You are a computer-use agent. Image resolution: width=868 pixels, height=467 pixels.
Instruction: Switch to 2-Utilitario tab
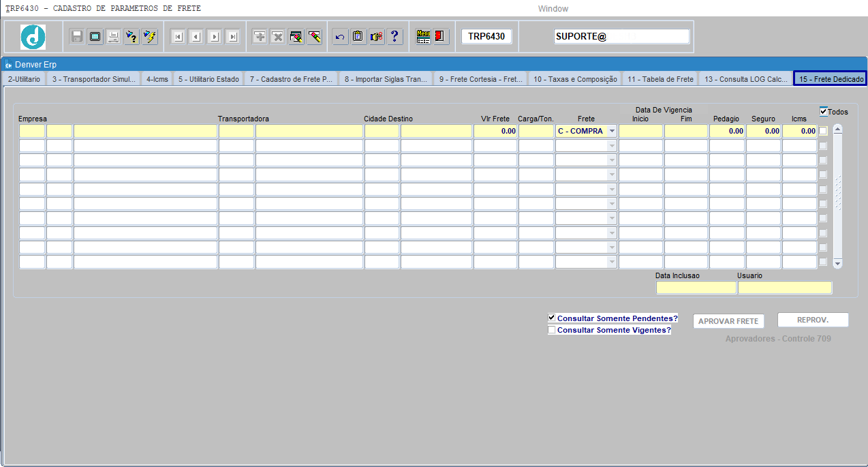coord(24,79)
